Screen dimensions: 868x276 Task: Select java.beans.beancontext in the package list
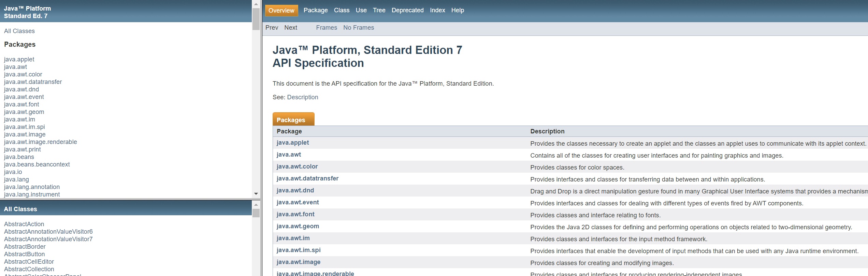37,164
